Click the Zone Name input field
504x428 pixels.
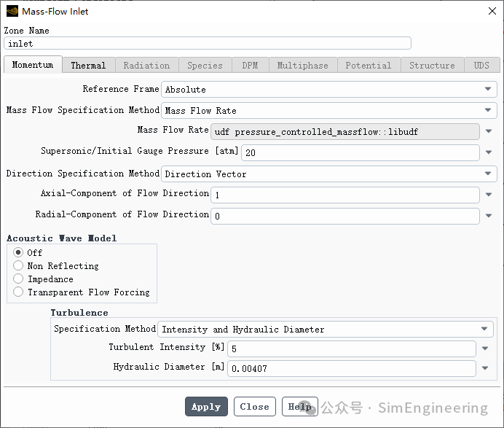(208, 44)
